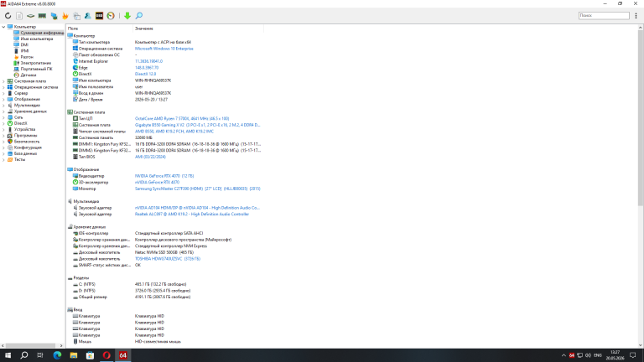Viewport: 644px width, 362px height.
Task: Select Датчики in the tree
Action: (29, 75)
